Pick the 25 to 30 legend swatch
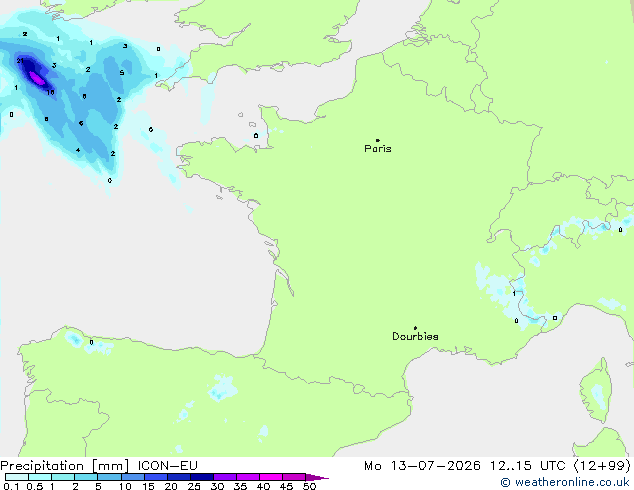 201,477
